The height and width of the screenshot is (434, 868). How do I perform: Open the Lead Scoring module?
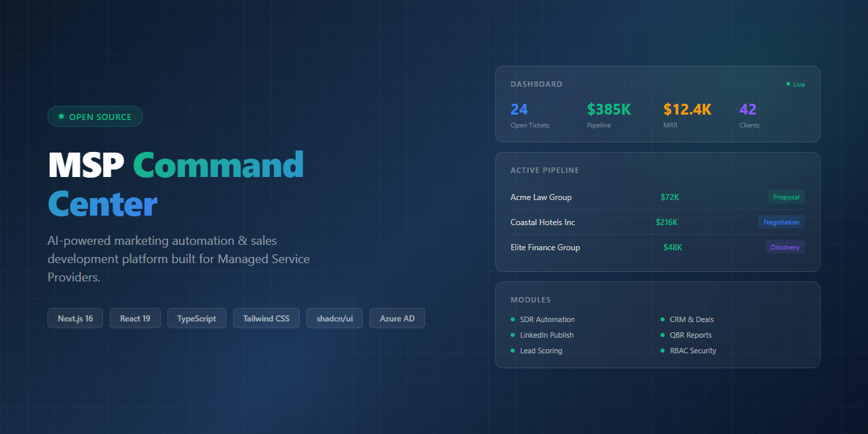(x=536, y=351)
